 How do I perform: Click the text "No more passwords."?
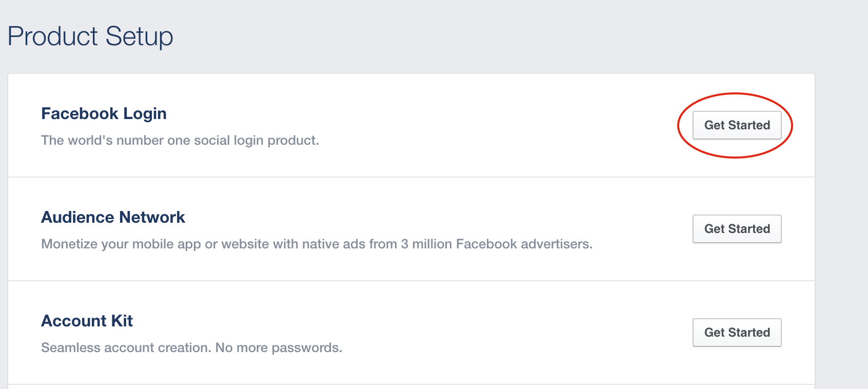(x=279, y=347)
